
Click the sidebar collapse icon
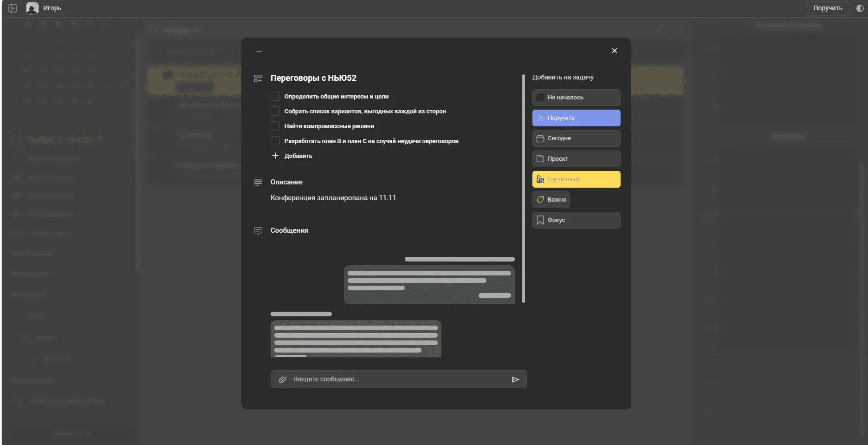(x=13, y=8)
